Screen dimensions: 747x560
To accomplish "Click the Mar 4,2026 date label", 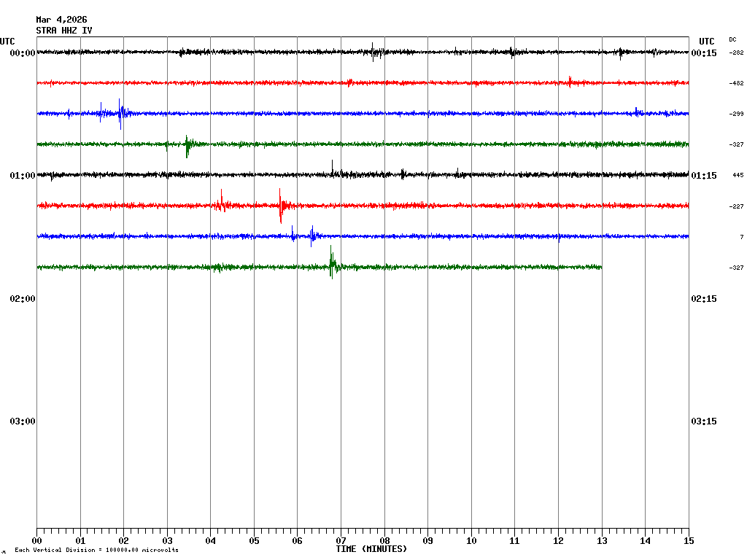I will 61,20.
